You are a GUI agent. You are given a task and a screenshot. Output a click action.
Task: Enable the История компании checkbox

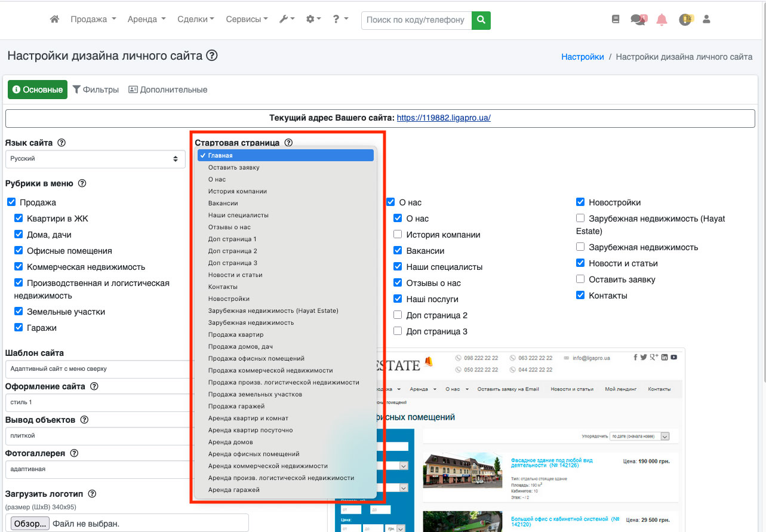pyautogui.click(x=398, y=235)
